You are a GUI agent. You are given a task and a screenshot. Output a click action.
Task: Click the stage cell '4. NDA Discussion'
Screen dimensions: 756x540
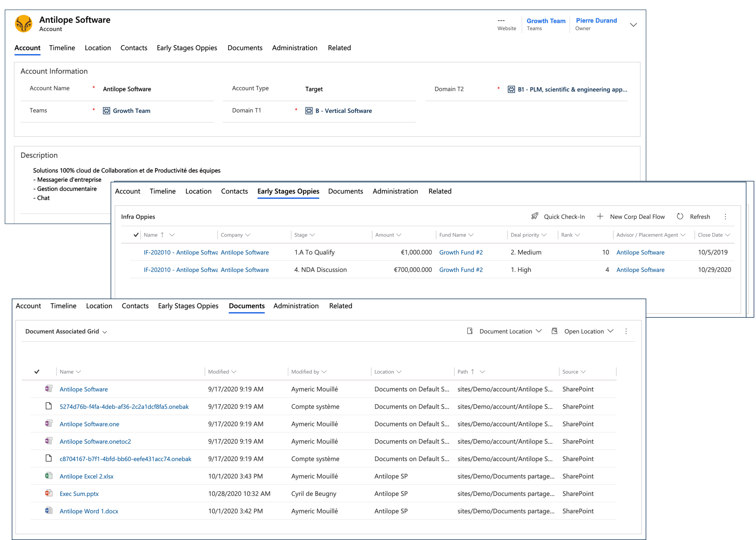point(321,270)
